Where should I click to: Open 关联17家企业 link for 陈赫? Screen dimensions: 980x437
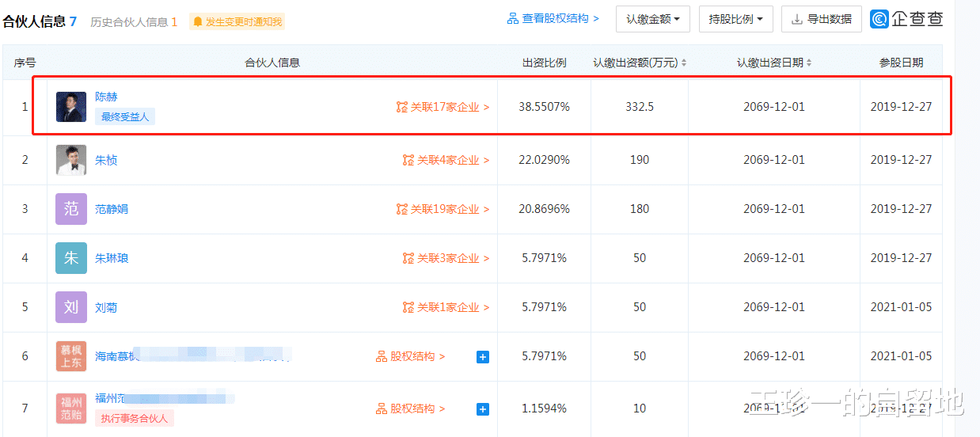443,107
